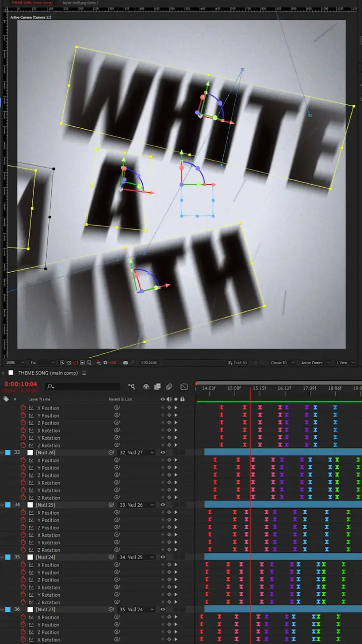Click viewer preview timecode 0:00:16:06
Viewport: 362px width, 644px height.
pos(149,363)
